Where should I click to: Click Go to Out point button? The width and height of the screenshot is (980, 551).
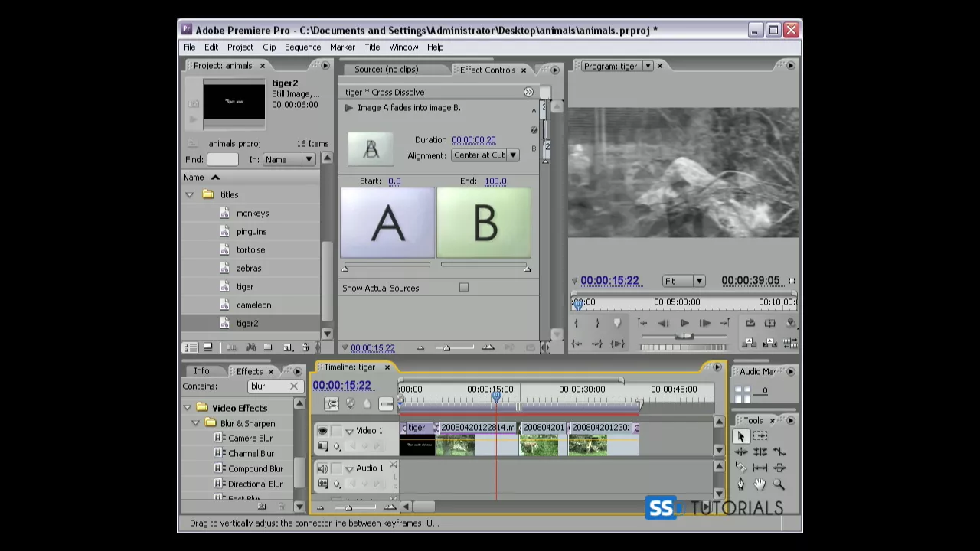(x=597, y=344)
